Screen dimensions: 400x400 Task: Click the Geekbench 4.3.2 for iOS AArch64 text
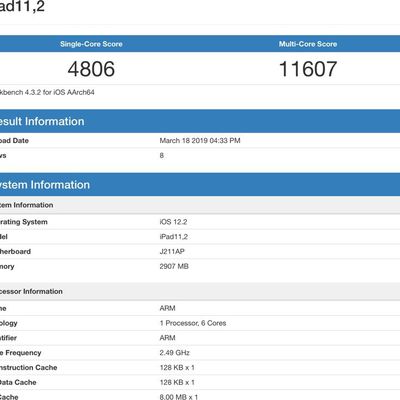pyautogui.click(x=47, y=92)
